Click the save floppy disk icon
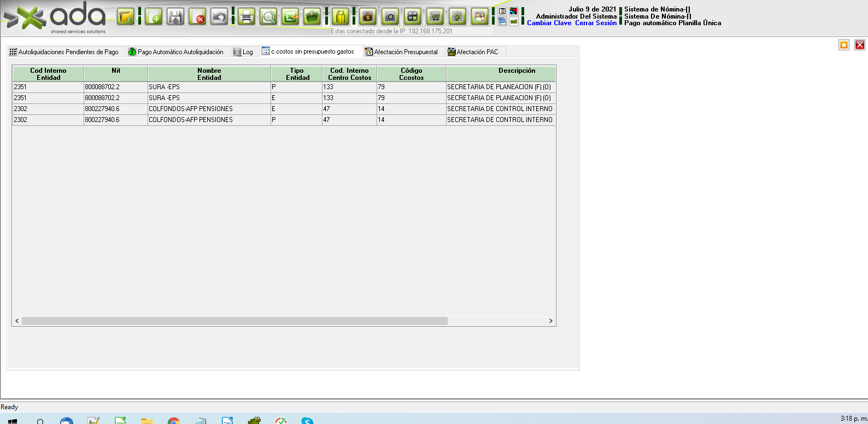 [175, 17]
